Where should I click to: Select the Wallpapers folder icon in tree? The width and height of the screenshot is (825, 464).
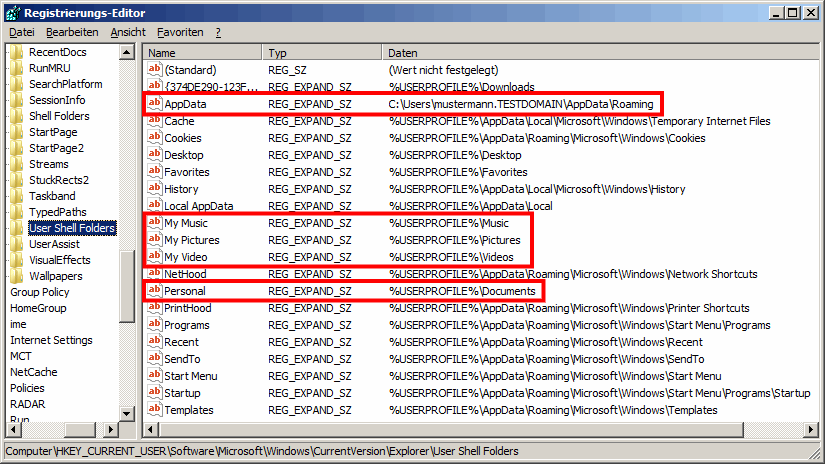coord(17,276)
